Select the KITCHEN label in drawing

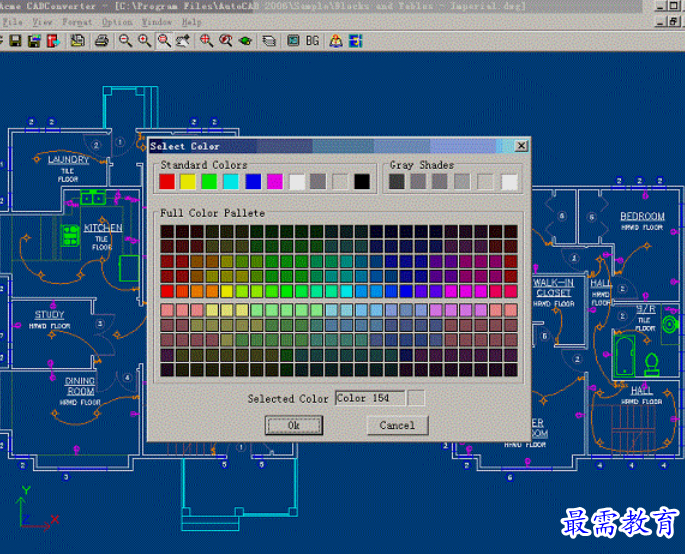[x=103, y=228]
